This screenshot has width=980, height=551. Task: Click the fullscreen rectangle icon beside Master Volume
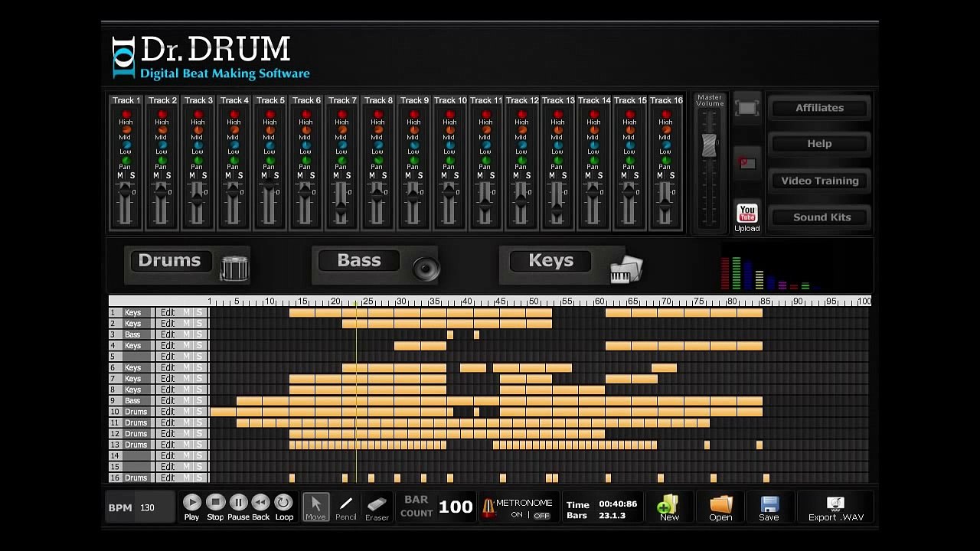click(x=746, y=109)
